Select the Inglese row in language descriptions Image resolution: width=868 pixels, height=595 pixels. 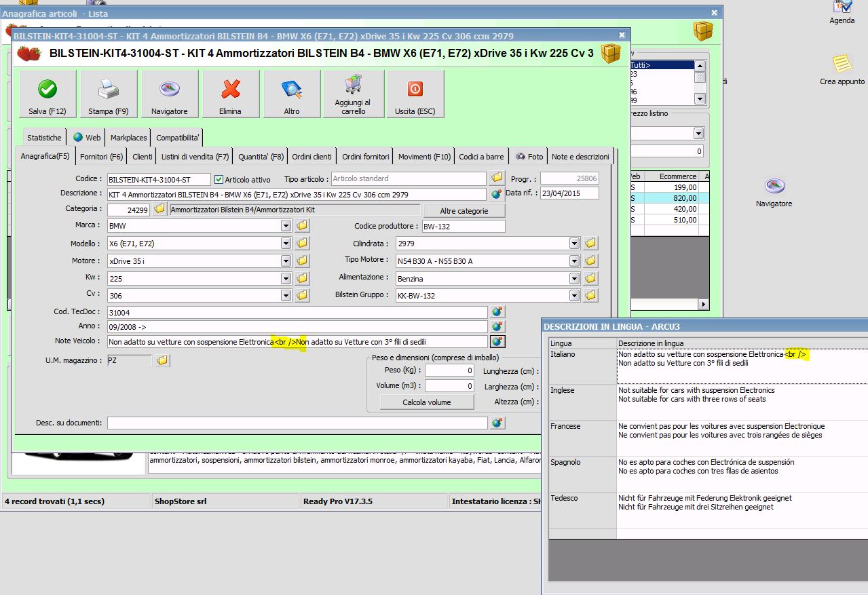coord(708,402)
